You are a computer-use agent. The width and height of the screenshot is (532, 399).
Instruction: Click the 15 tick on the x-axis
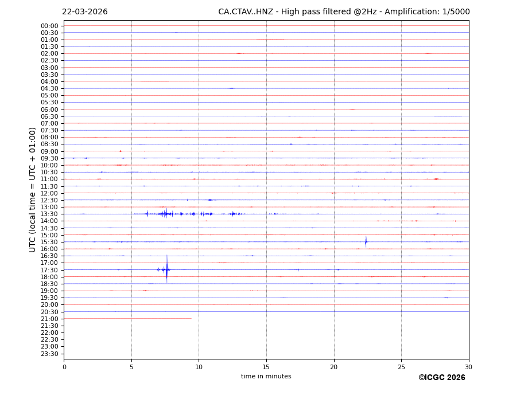(x=266, y=367)
